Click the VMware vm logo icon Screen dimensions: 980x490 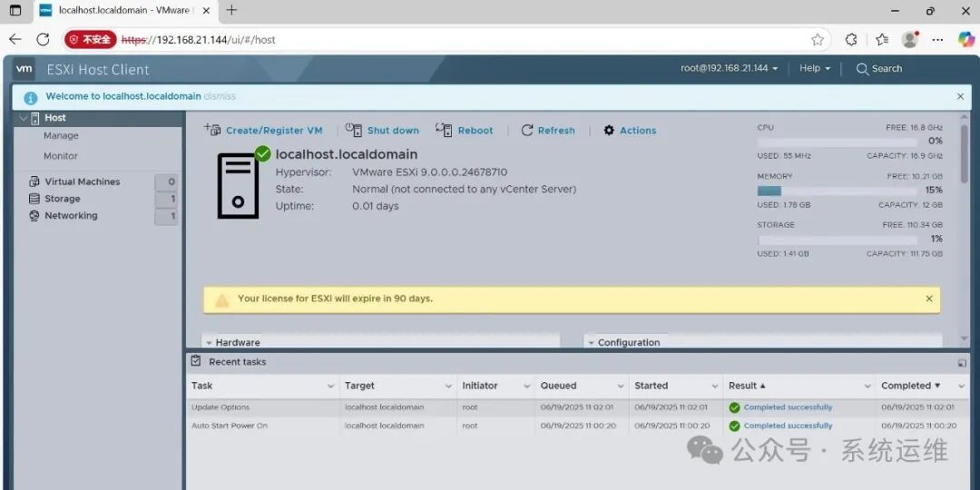coord(24,69)
